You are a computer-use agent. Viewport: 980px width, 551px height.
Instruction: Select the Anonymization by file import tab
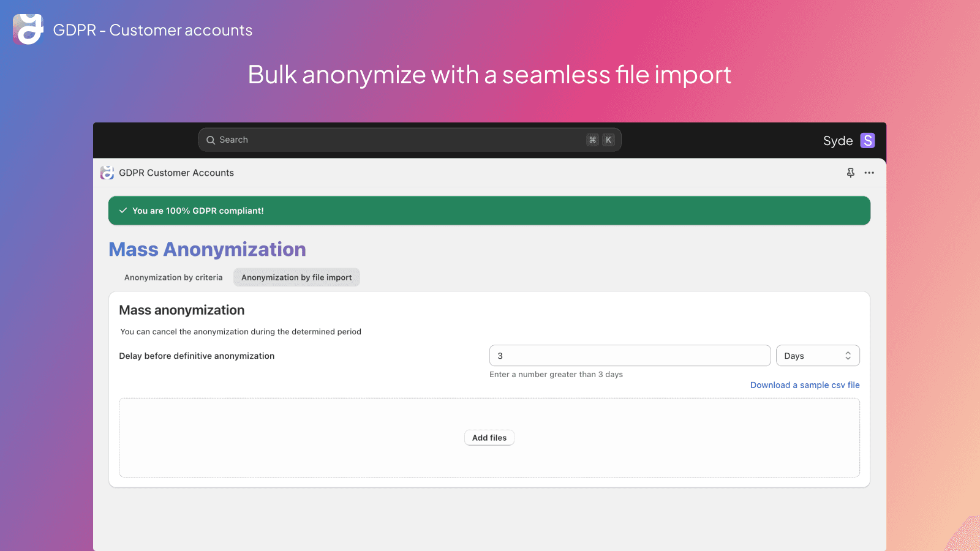click(296, 277)
